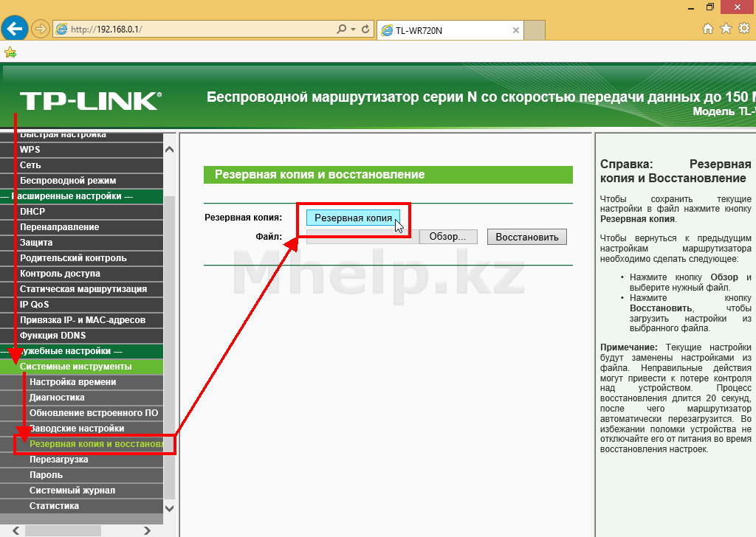Image resolution: width=756 pixels, height=537 pixels.
Task: Open Статистика submenu item
Action: 81,506
